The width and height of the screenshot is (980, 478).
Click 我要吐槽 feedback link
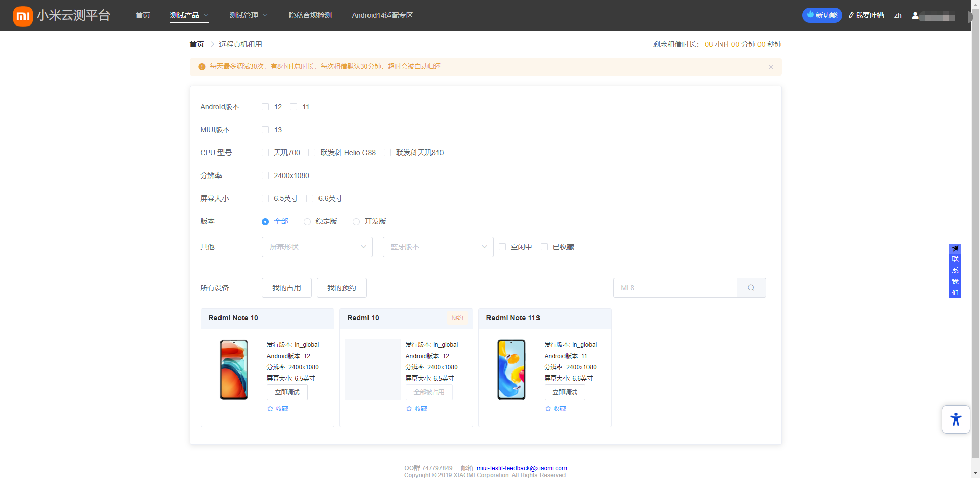point(866,16)
